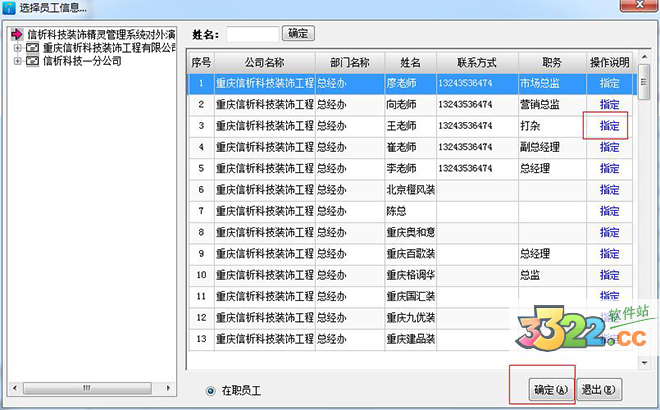This screenshot has width=660, height=410.
Task: Select the 信析科技一分公司 node icon
Action: (x=32, y=61)
